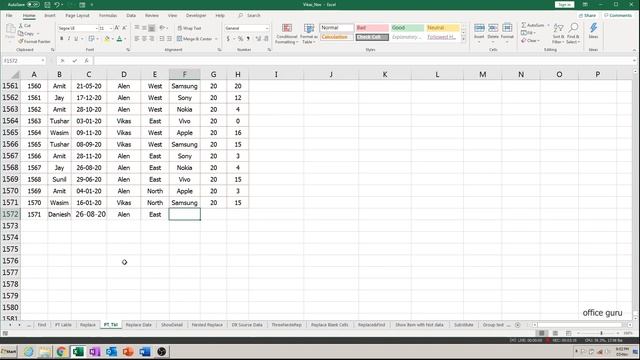
Task: Open the font size dropdown
Action: 111,28
